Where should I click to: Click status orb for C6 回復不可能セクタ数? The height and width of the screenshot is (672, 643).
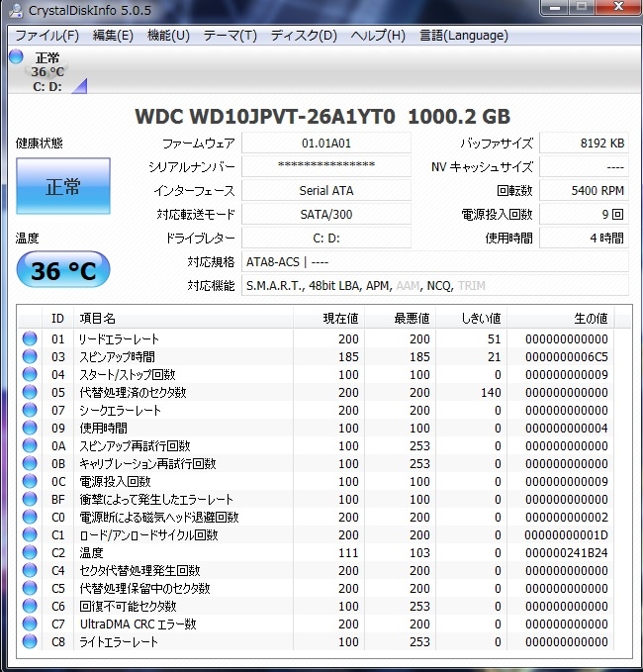pyautogui.click(x=30, y=606)
